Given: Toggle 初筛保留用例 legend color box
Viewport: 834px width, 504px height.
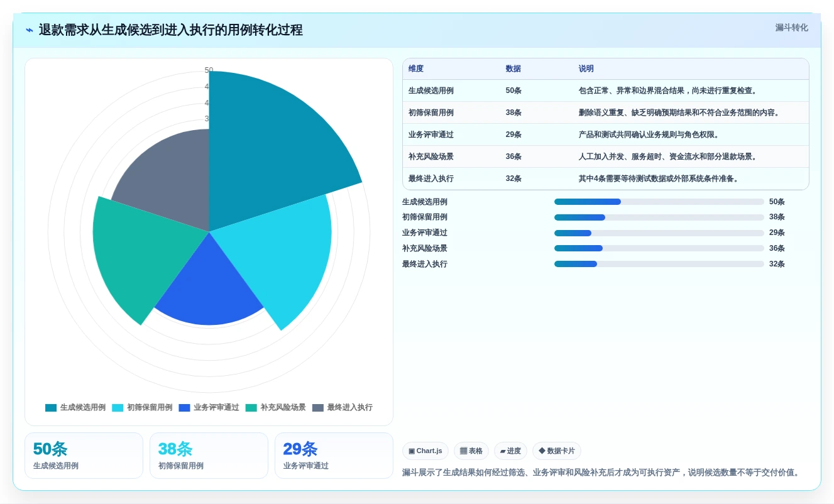Looking at the screenshot, I should 118,408.
